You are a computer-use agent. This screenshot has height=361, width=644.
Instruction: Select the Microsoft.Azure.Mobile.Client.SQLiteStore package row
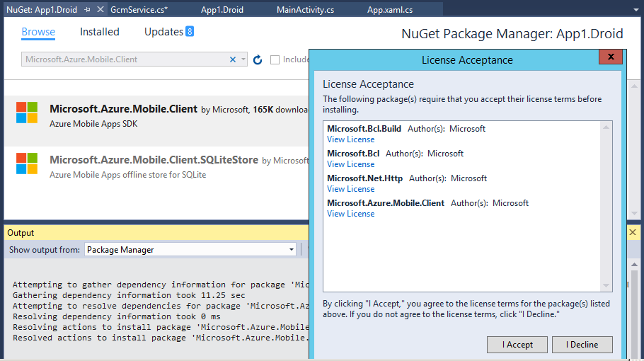(x=156, y=166)
